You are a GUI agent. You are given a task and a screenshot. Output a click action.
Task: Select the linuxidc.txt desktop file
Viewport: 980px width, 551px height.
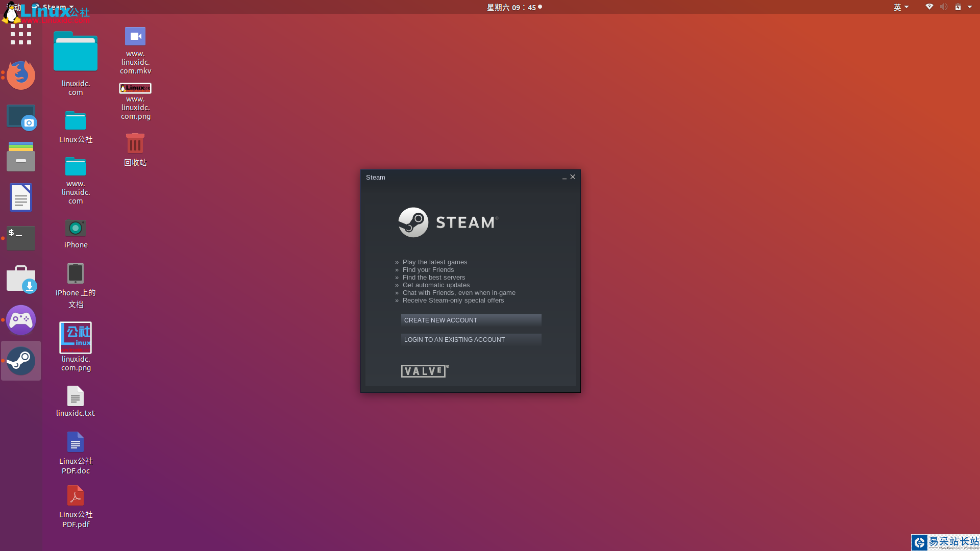click(76, 397)
